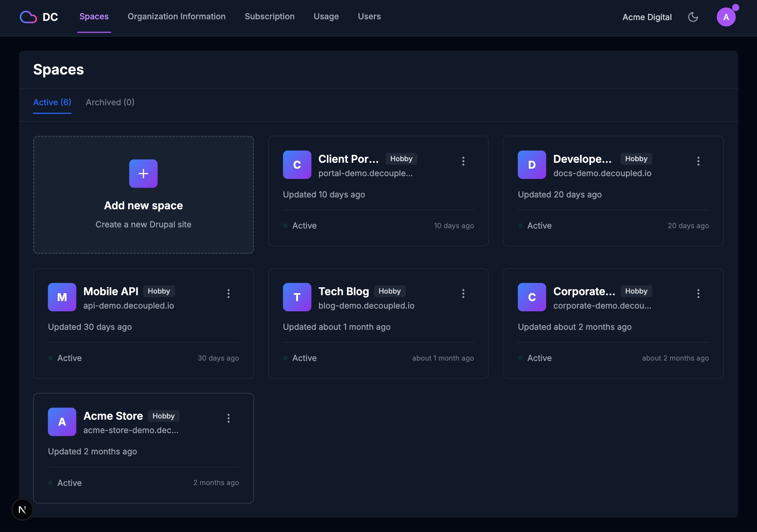Viewport: 757px width, 532px height.
Task: Click the Tech Blog letter T icon
Action: 297,297
